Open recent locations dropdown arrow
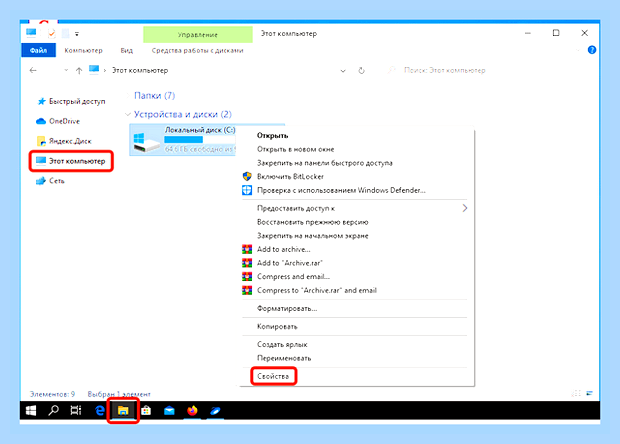The width and height of the screenshot is (620, 444). (66, 70)
